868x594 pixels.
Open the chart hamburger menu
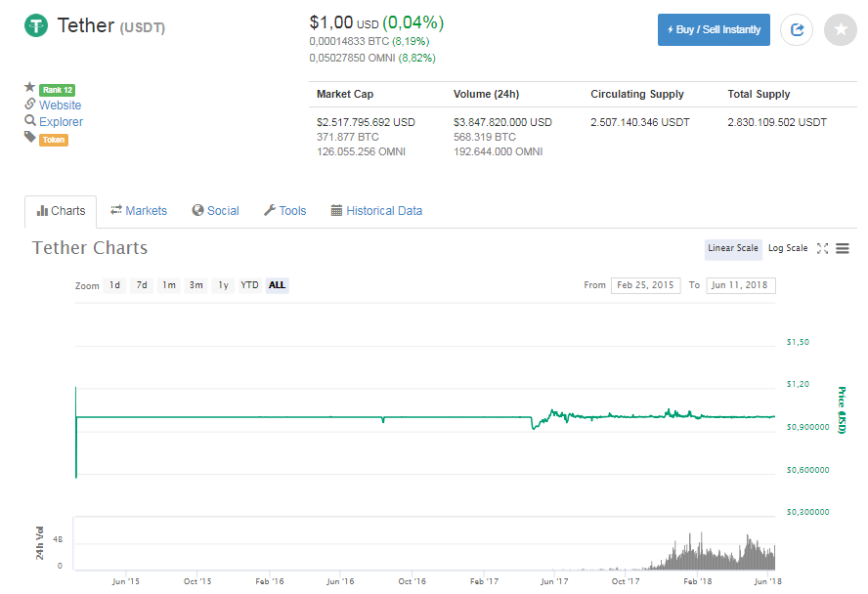(842, 248)
